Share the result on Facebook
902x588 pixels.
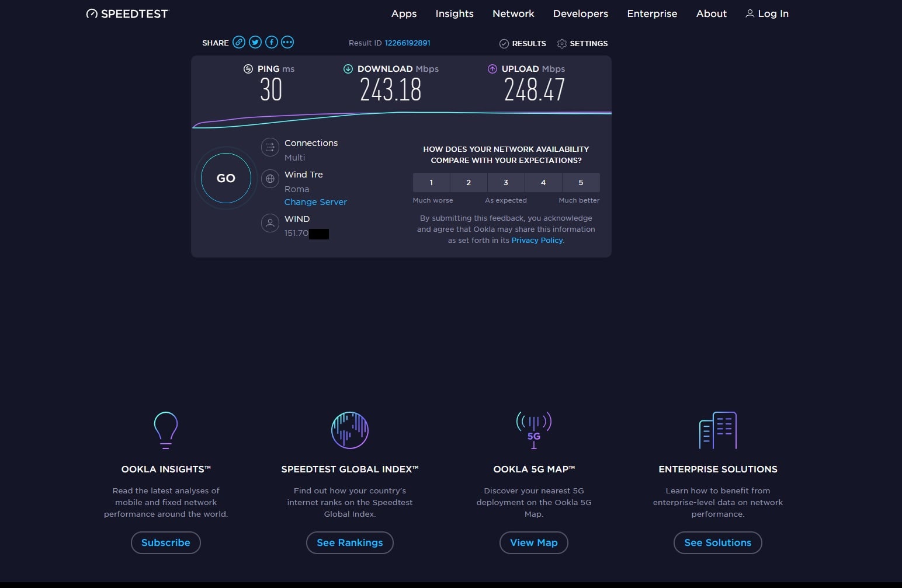(x=272, y=42)
